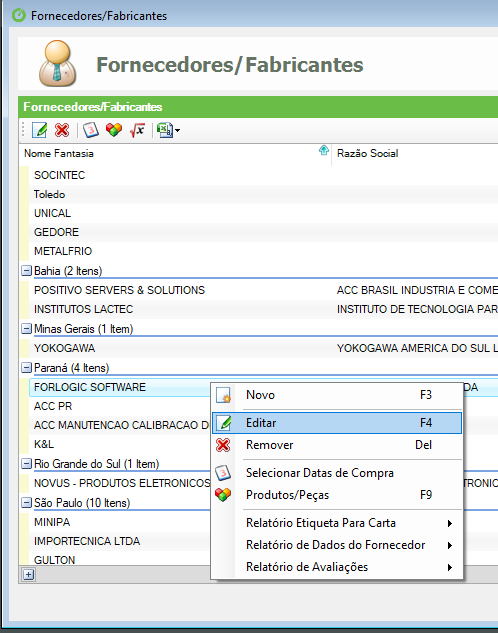Viewport: 498px width, 633px height.
Task: Open the Excel export dropdown arrow
Action: [x=178, y=130]
